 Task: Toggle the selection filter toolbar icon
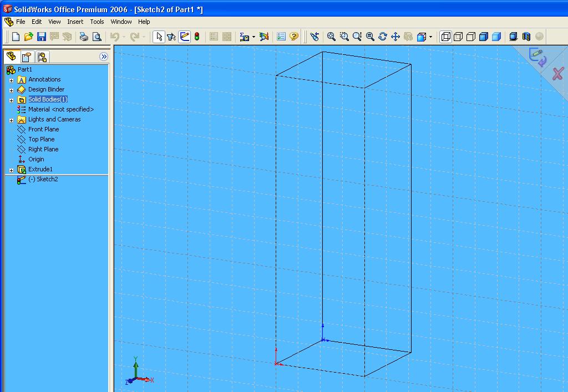[x=171, y=37]
